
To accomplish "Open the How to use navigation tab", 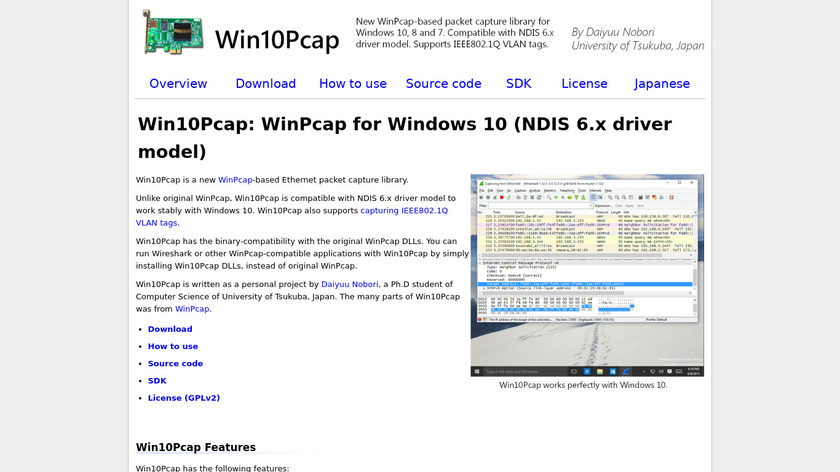I will point(352,84).
